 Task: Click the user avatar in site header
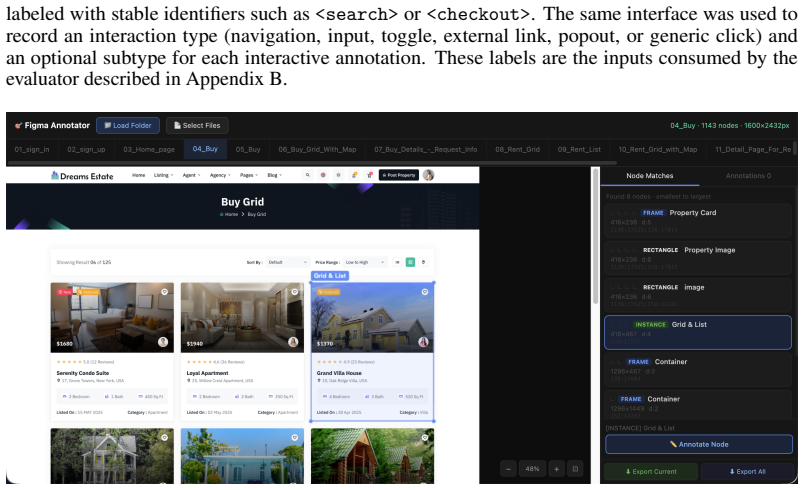(429, 175)
